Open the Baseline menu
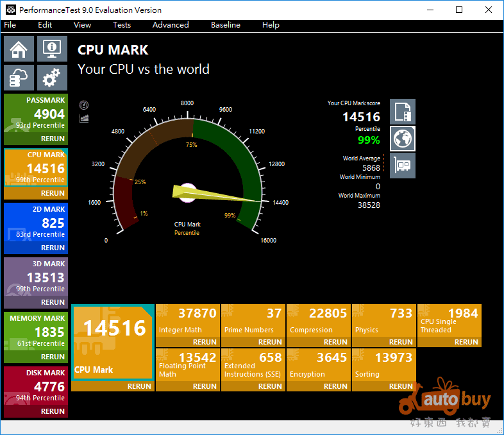The width and height of the screenshot is (504, 435). pyautogui.click(x=226, y=25)
